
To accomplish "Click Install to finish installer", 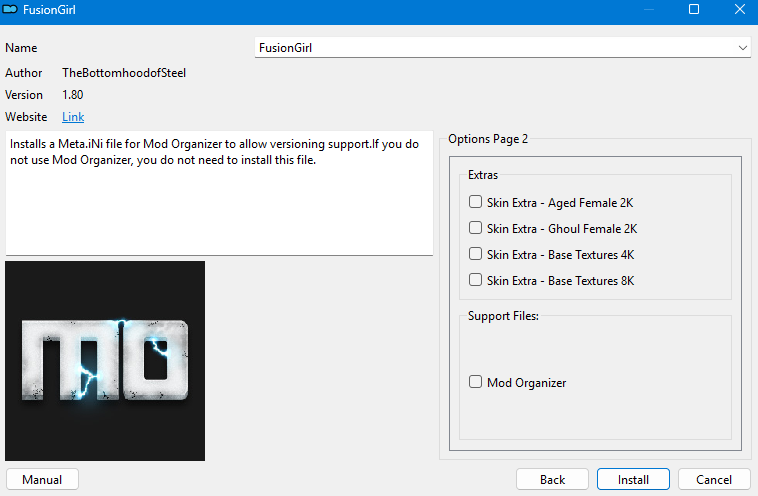I will pos(633,480).
